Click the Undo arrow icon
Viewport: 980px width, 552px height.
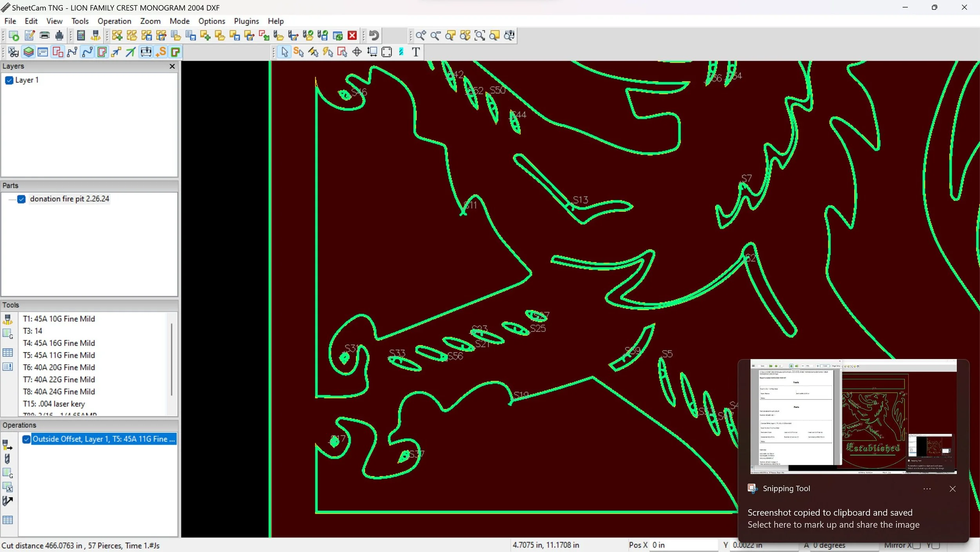tap(374, 36)
